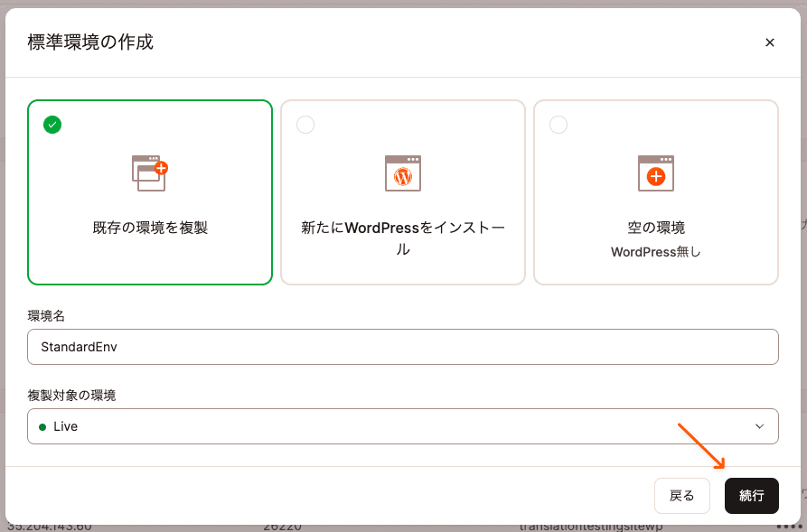
Task: Click the StandardEnv environment name field
Action: click(x=402, y=347)
